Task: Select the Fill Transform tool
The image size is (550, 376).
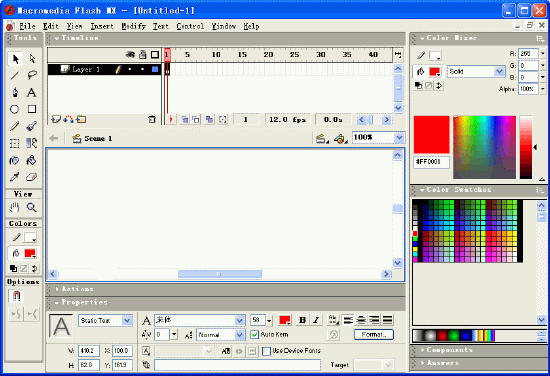Action: coord(32,143)
